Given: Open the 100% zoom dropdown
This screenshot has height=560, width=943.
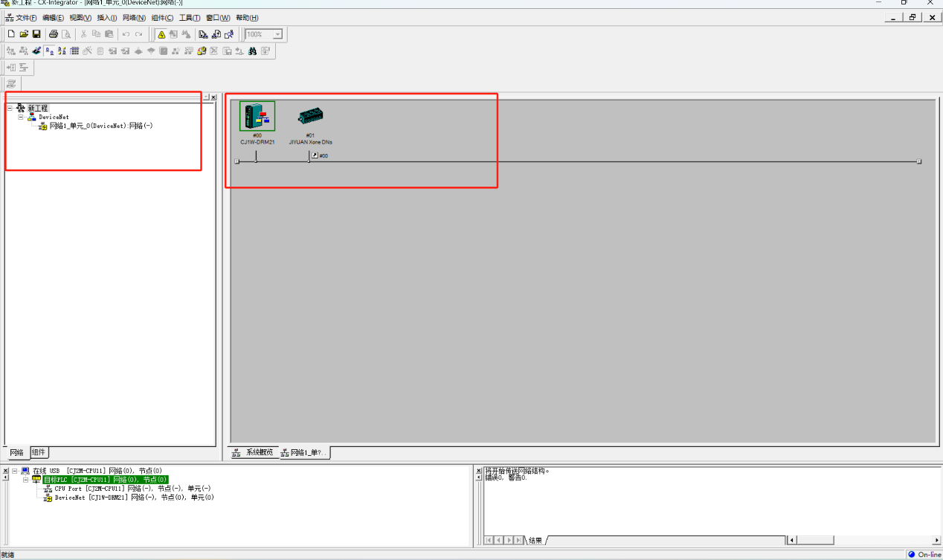Looking at the screenshot, I should tap(278, 34).
